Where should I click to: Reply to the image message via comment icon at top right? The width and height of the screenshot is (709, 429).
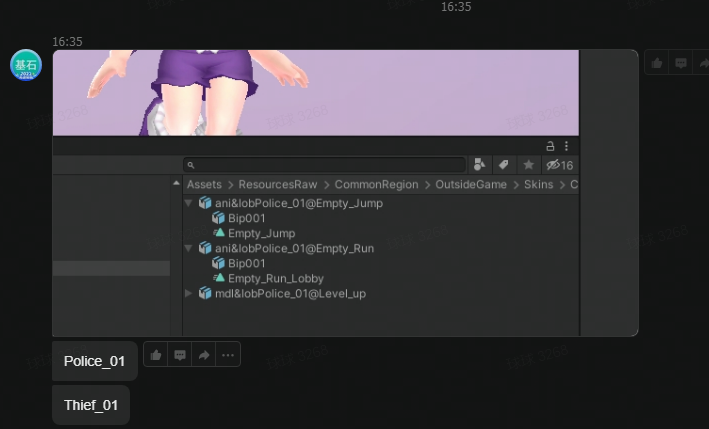[x=681, y=63]
